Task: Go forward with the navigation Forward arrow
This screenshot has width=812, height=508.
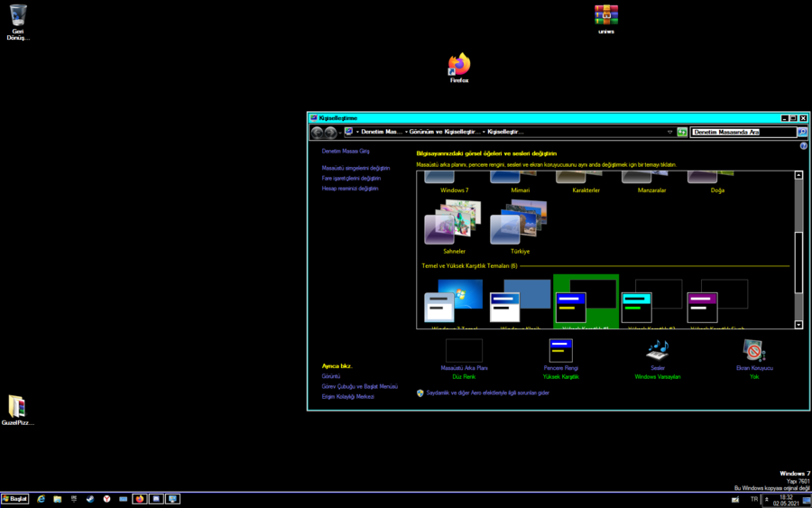Action: tap(330, 133)
